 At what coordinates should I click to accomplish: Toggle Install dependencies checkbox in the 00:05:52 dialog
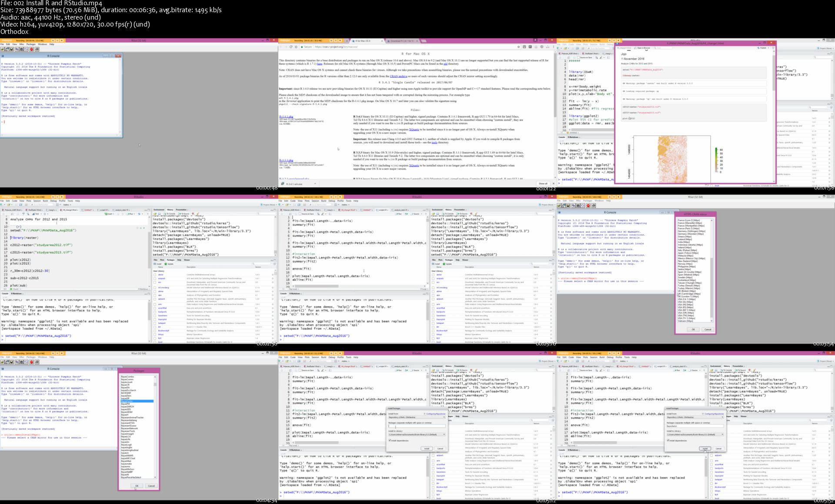(668, 440)
